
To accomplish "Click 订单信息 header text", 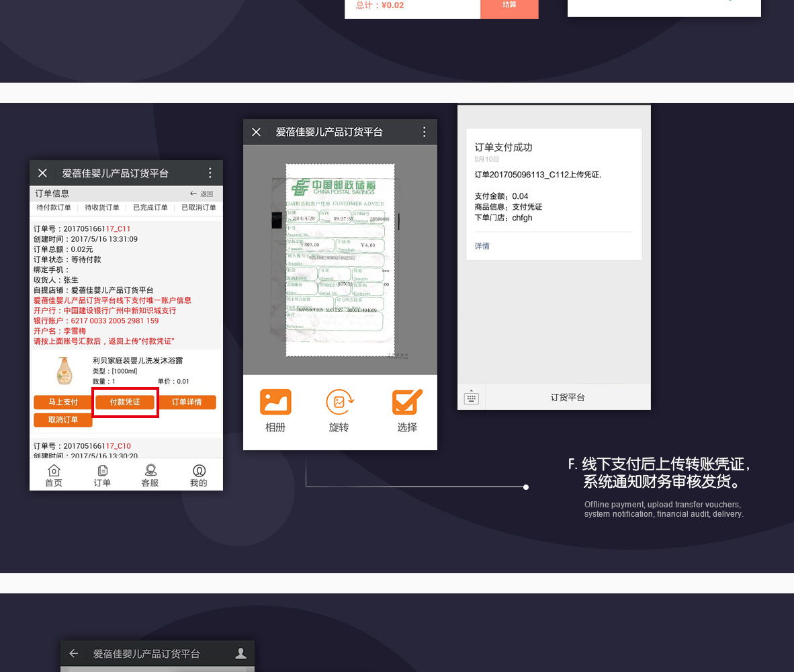I will pyautogui.click(x=52, y=194).
